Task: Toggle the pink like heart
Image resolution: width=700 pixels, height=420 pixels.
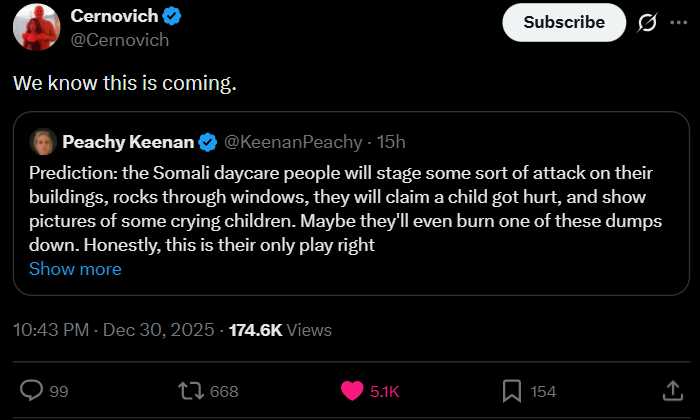Action: click(352, 391)
